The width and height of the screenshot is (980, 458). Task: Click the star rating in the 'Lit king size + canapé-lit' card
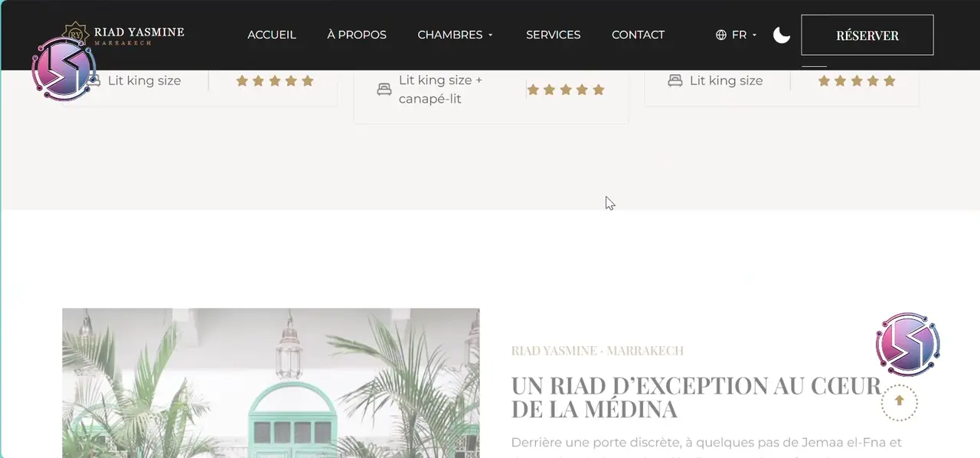pyautogui.click(x=566, y=90)
